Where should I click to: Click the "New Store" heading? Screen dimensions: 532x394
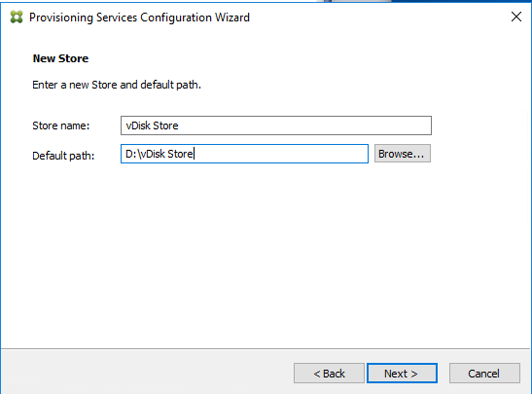(60, 58)
